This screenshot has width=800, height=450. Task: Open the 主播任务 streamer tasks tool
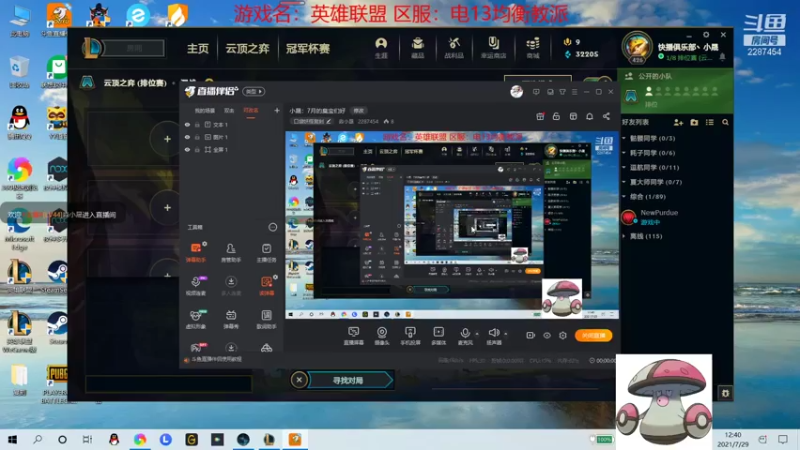(266, 253)
